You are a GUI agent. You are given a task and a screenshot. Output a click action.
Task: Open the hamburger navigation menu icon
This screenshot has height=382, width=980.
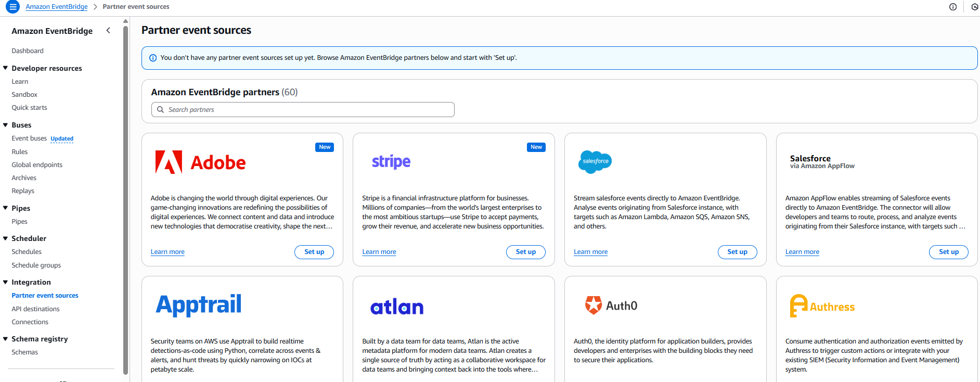pyautogui.click(x=13, y=7)
